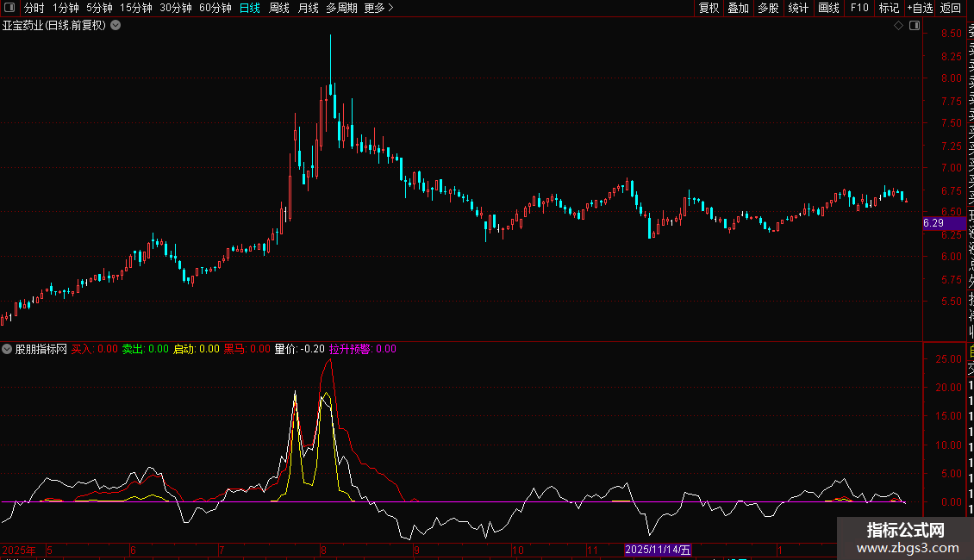
Task: Click the 2025/11/14/五 date marker
Action: pyautogui.click(x=657, y=550)
